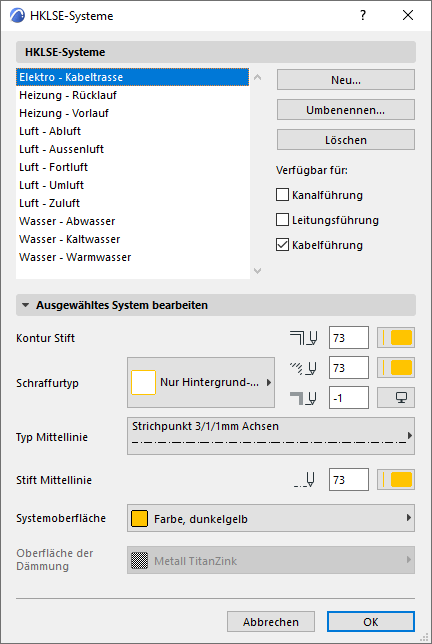The image size is (432, 644).
Task: Open the Systemoberfläche surface dropdown
Action: [x=271, y=518]
